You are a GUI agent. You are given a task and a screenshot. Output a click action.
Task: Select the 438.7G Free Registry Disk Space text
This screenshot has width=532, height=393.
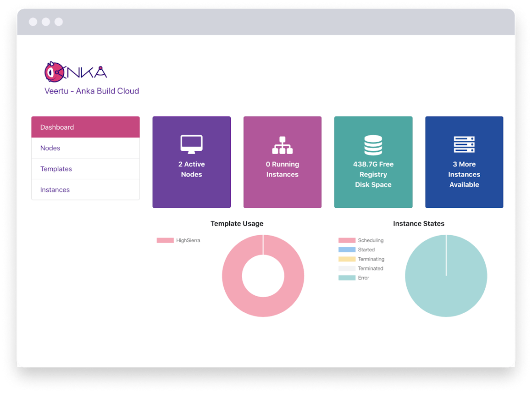click(x=373, y=174)
